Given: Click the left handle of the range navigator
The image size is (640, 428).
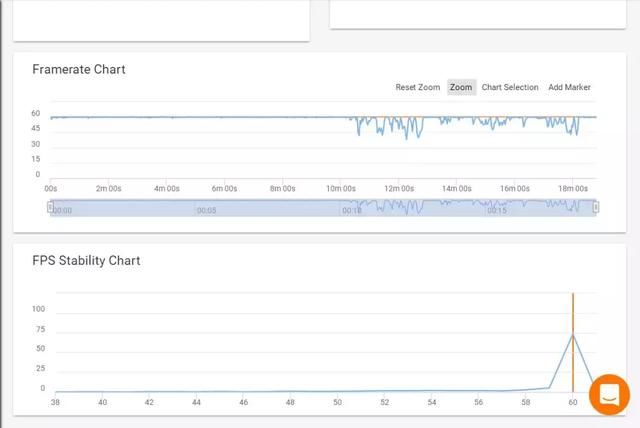Looking at the screenshot, I should click(51, 207).
